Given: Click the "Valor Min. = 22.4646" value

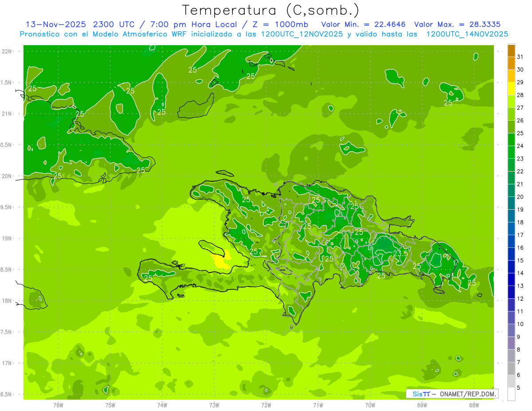Looking at the screenshot, I should click(x=364, y=24).
